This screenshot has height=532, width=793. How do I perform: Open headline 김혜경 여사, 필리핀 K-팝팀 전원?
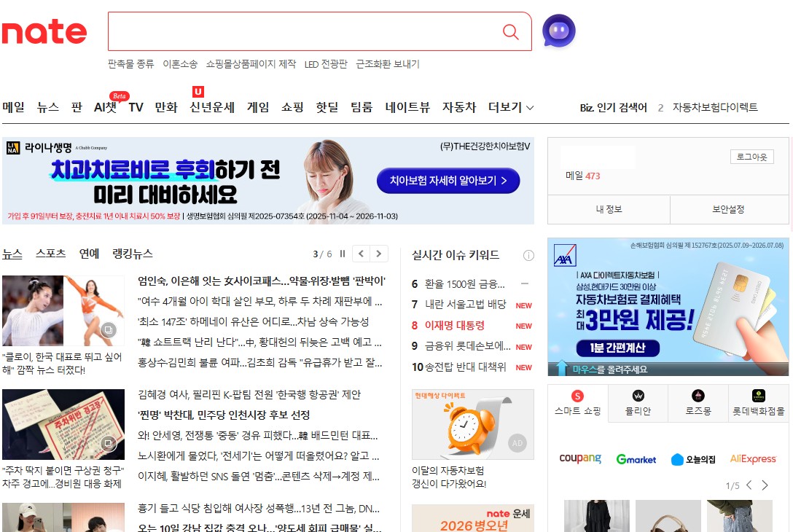249,394
